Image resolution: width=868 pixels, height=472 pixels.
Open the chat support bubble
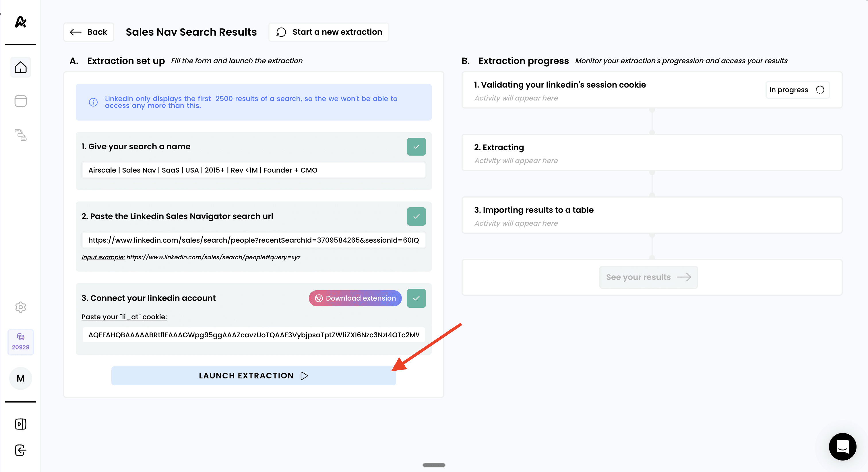(x=842, y=446)
